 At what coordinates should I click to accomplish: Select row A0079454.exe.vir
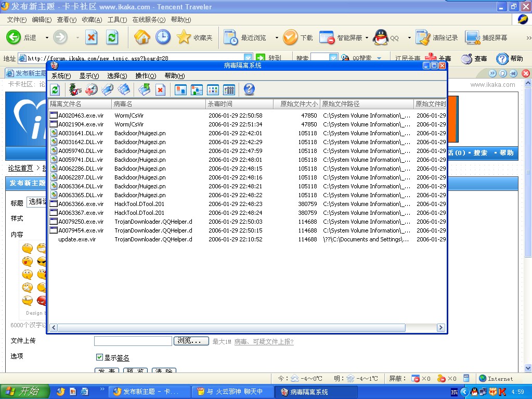pos(248,230)
